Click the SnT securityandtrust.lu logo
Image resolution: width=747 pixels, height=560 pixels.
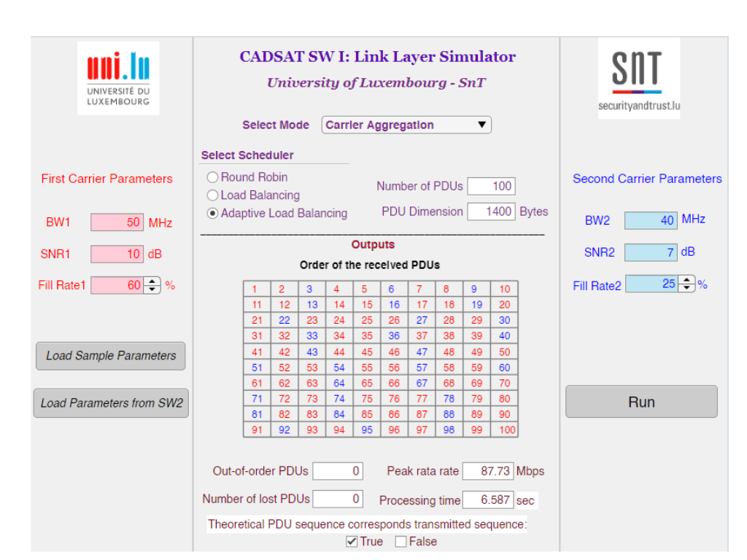(x=639, y=78)
